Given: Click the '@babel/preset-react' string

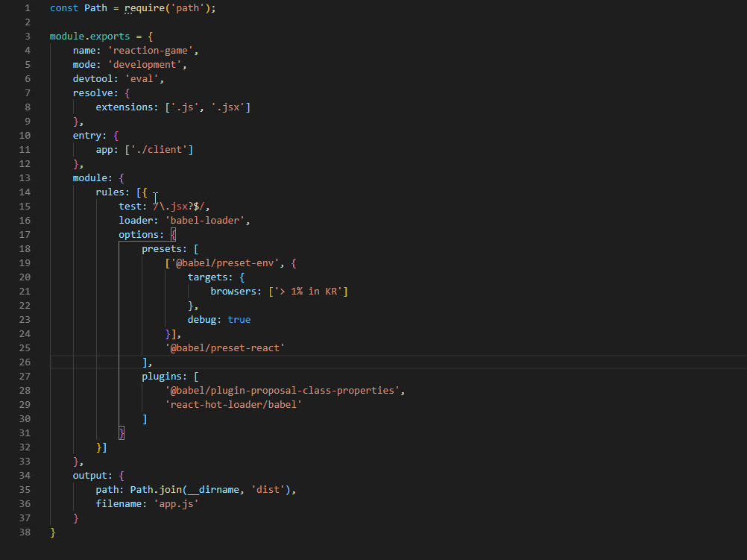Looking at the screenshot, I should (x=225, y=348).
